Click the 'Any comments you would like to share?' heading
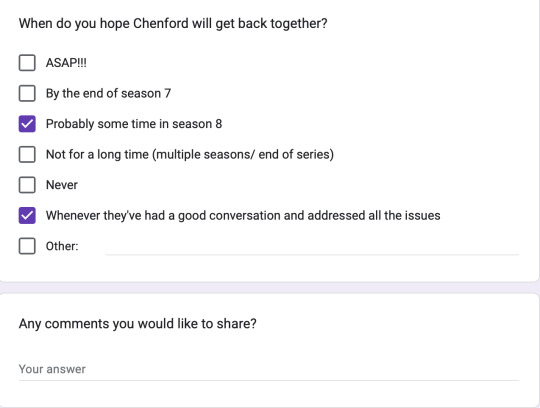 tap(138, 324)
